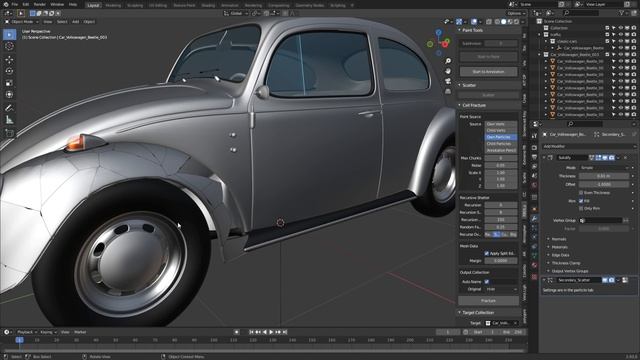Open the Object Mode dropdown
The height and width of the screenshot is (360, 640).
coord(22,22)
